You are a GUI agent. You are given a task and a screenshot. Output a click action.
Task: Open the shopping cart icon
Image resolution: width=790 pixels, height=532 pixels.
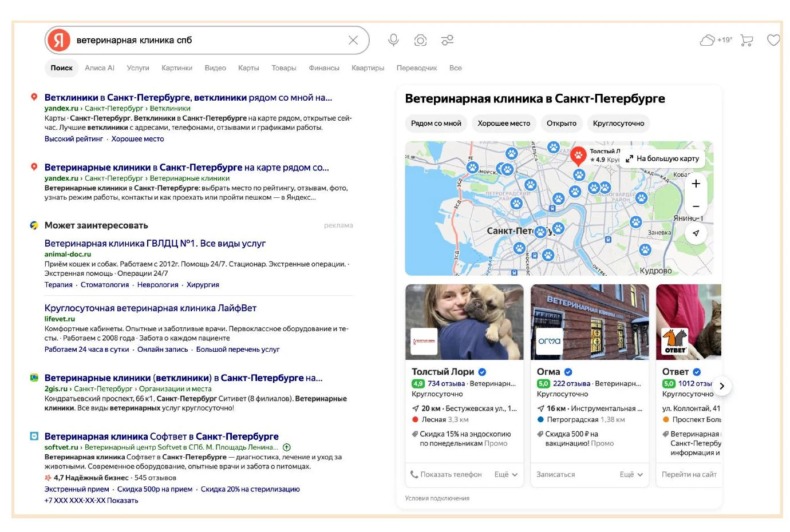[746, 40]
